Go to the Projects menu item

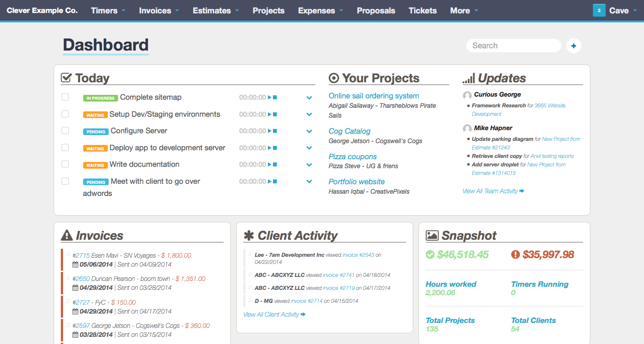pos(268,10)
